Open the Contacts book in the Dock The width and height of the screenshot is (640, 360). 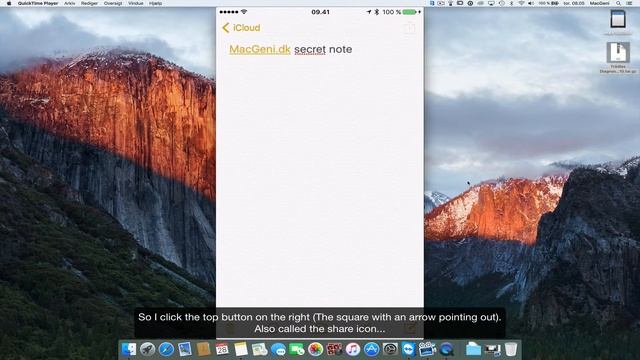(203, 349)
